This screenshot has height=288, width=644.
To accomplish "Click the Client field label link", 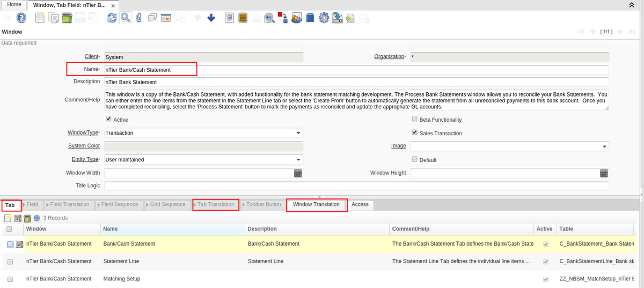I will 91,56.
